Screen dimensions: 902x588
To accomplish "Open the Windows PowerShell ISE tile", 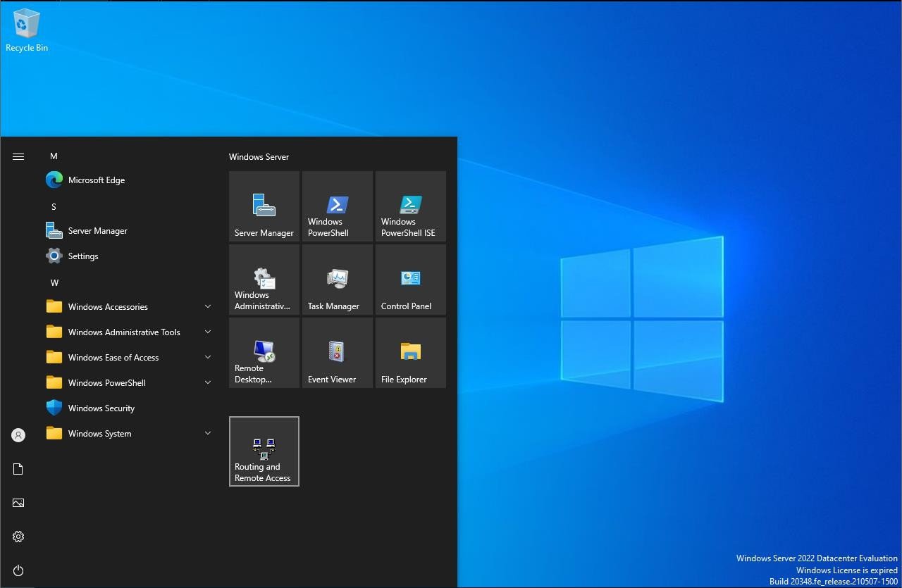I will pyautogui.click(x=411, y=206).
